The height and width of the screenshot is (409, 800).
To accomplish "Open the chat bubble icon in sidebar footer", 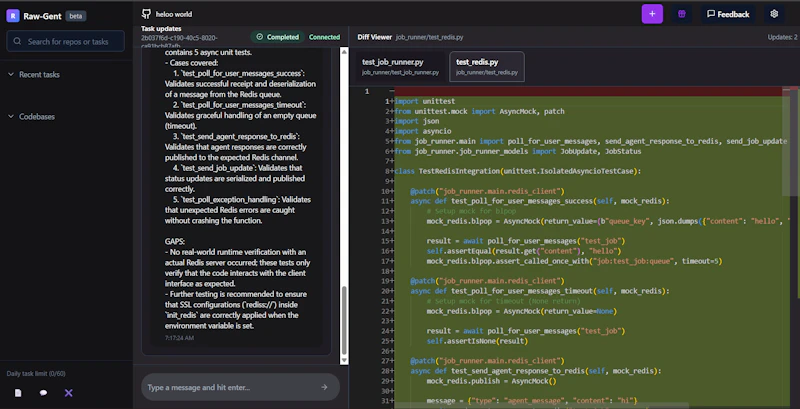I will click(43, 393).
